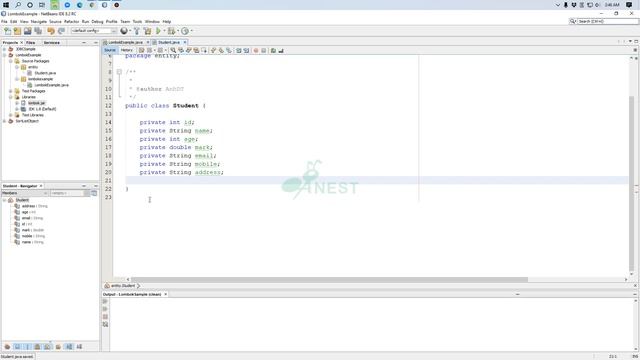Click the Windows Start button
The height and width of the screenshot is (360, 640).
coord(6,5)
